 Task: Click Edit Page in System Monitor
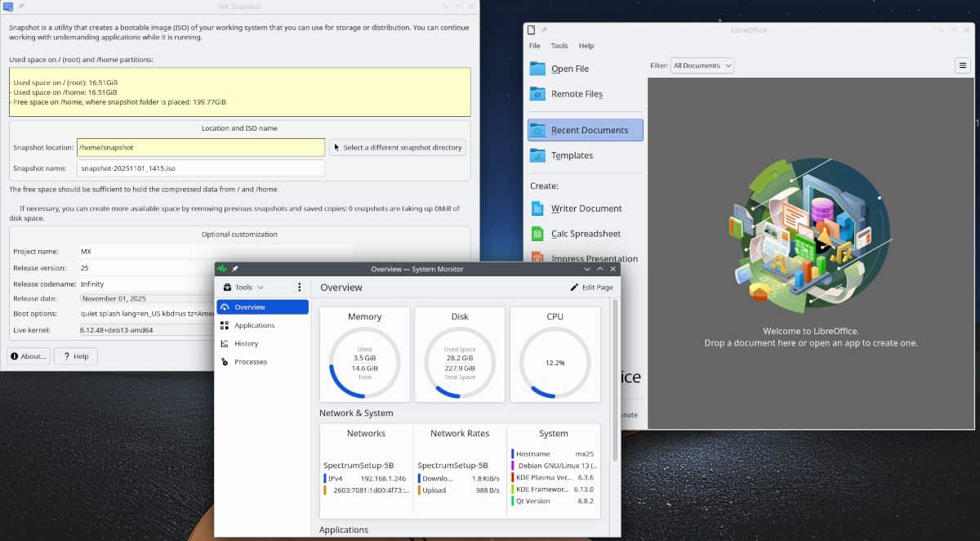(x=592, y=288)
